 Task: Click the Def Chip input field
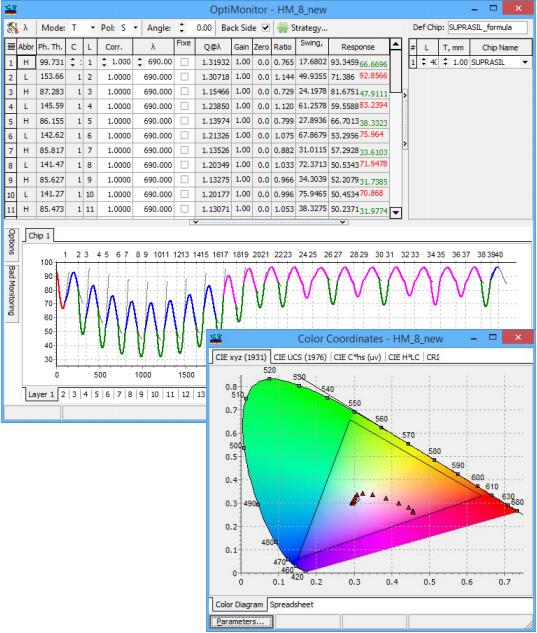(x=487, y=27)
